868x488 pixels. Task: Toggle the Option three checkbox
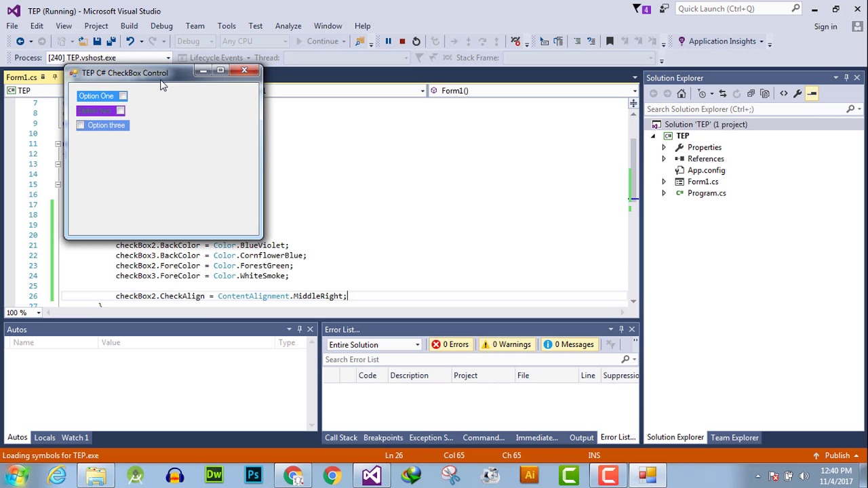81,125
